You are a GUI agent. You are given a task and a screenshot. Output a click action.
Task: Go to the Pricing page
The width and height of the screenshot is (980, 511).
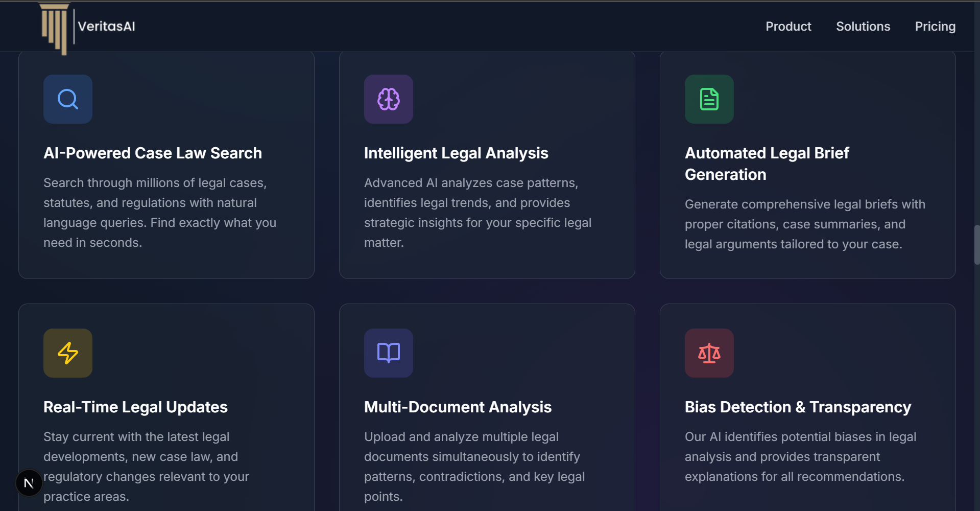click(x=935, y=27)
